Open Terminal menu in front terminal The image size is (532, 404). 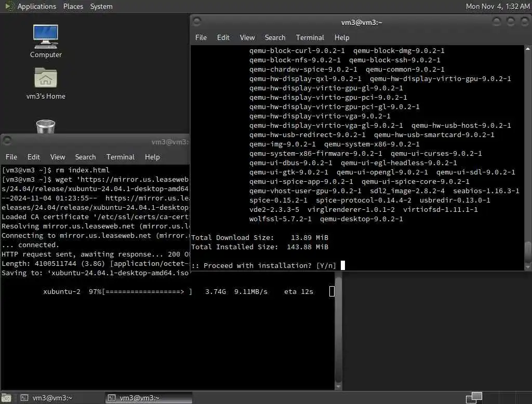point(310,37)
